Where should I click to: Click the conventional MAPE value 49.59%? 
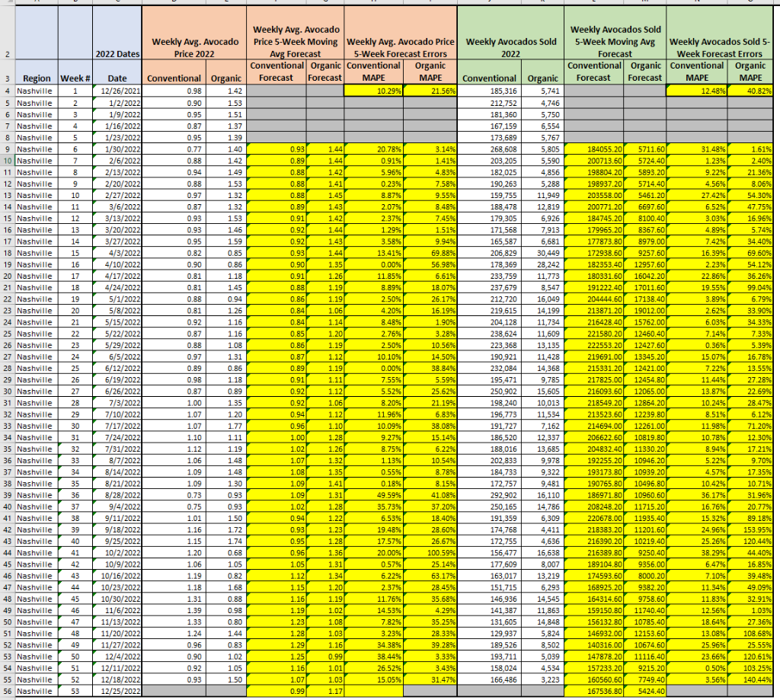tap(373, 495)
